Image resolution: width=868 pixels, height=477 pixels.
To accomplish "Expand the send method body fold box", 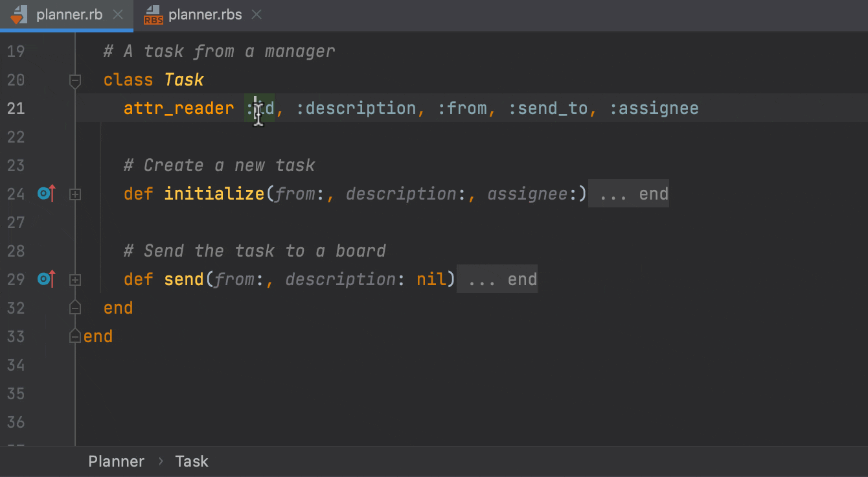I will tap(74, 279).
